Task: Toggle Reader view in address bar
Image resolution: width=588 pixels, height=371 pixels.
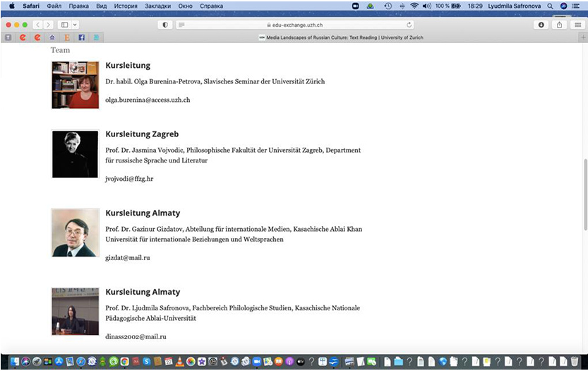Action: (x=182, y=25)
